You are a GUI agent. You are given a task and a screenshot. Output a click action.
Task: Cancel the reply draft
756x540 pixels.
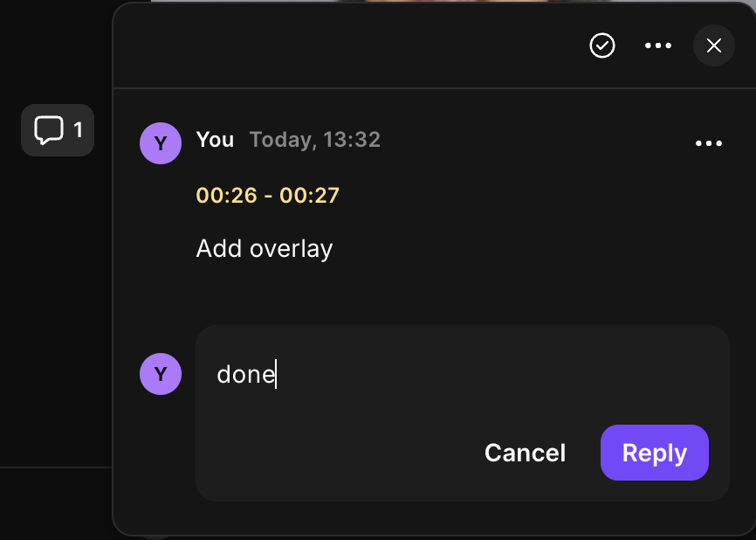click(525, 453)
